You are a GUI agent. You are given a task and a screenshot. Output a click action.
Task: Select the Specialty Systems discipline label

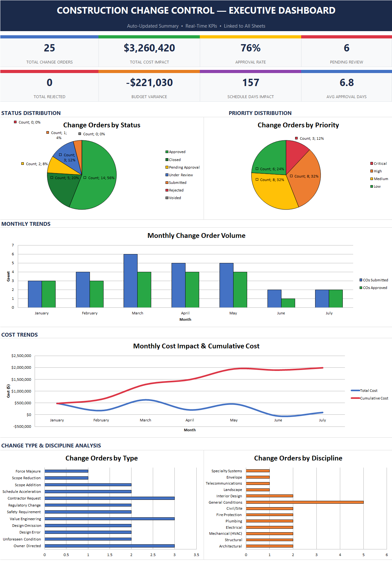point(227,471)
